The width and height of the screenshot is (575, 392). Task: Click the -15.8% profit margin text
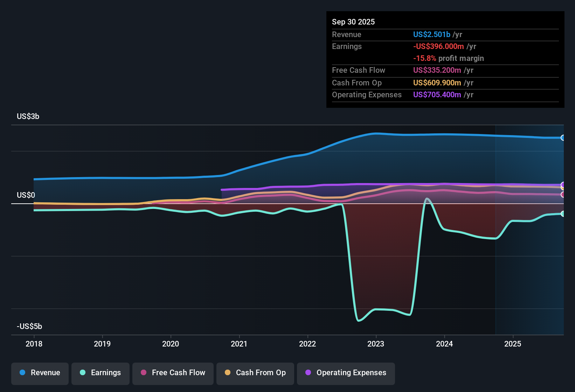pyautogui.click(x=449, y=58)
